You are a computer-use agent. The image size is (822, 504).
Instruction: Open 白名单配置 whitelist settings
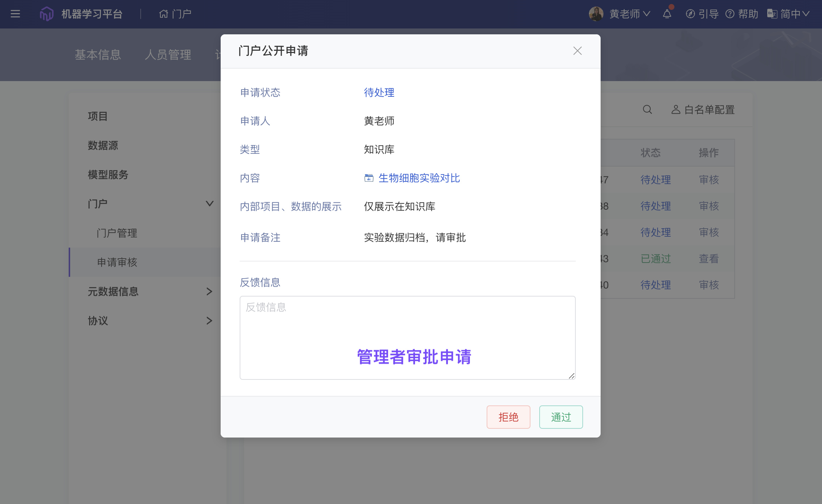(703, 110)
